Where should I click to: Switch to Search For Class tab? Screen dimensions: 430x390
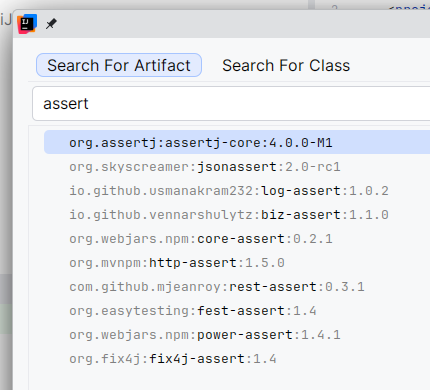tap(286, 65)
